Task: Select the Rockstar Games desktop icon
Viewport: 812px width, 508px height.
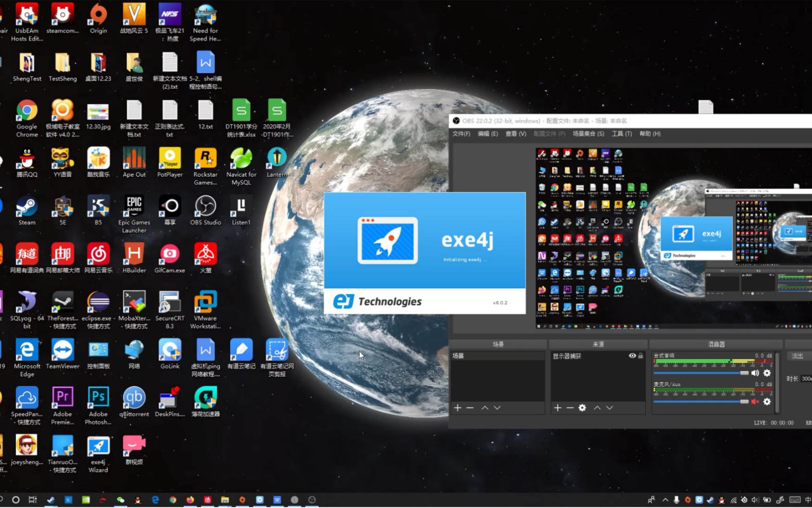Action: coord(205,166)
